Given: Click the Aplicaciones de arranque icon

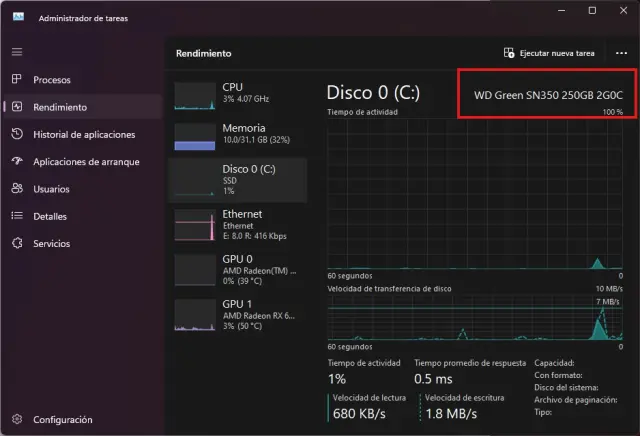Looking at the screenshot, I should click(x=16, y=161).
